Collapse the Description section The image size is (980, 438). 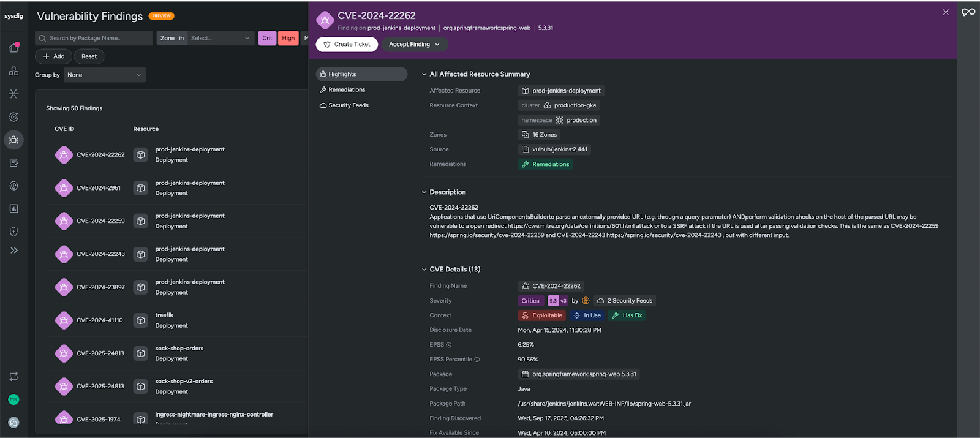tap(424, 192)
